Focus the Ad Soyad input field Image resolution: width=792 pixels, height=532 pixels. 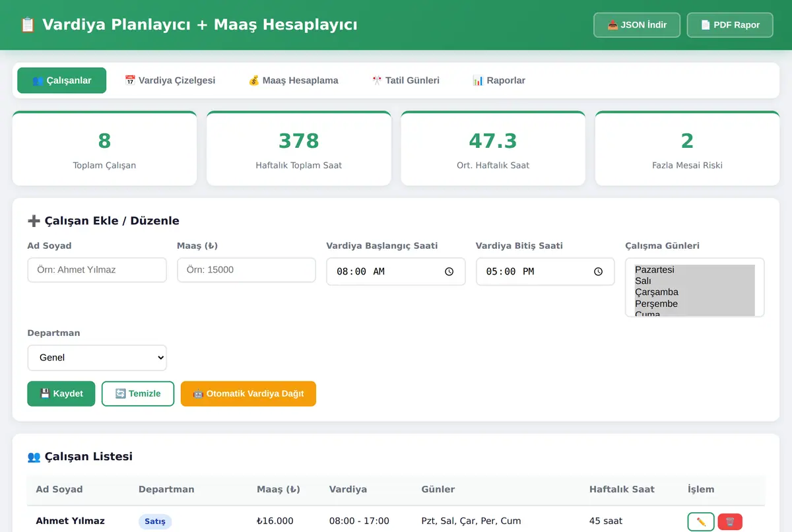click(x=97, y=270)
